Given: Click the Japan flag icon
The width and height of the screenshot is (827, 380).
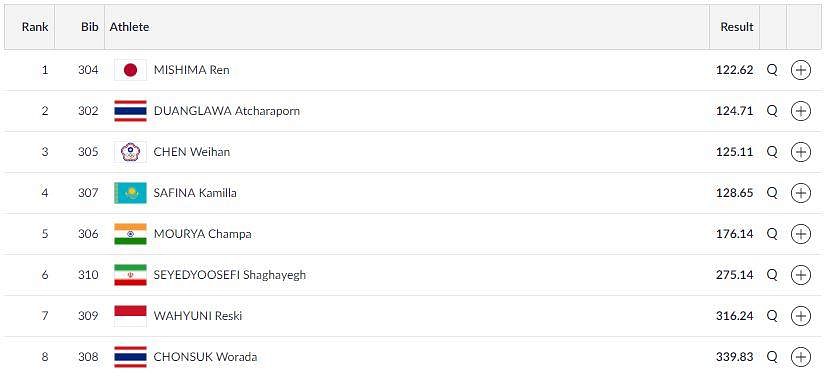Looking at the screenshot, I should (x=130, y=70).
